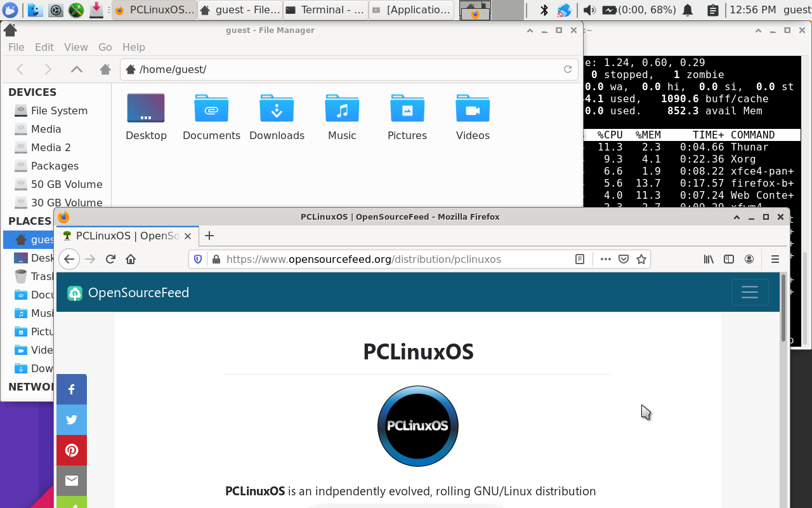Click the battery percentage indicator in the tray

[x=634, y=10]
